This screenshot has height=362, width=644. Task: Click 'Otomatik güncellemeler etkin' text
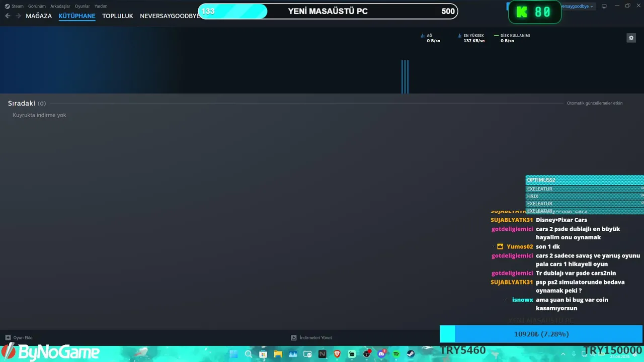point(595,103)
